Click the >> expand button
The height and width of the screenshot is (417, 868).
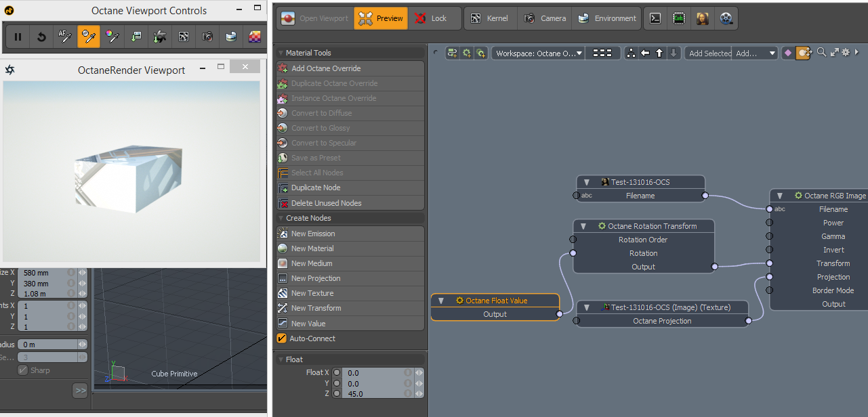point(81,391)
